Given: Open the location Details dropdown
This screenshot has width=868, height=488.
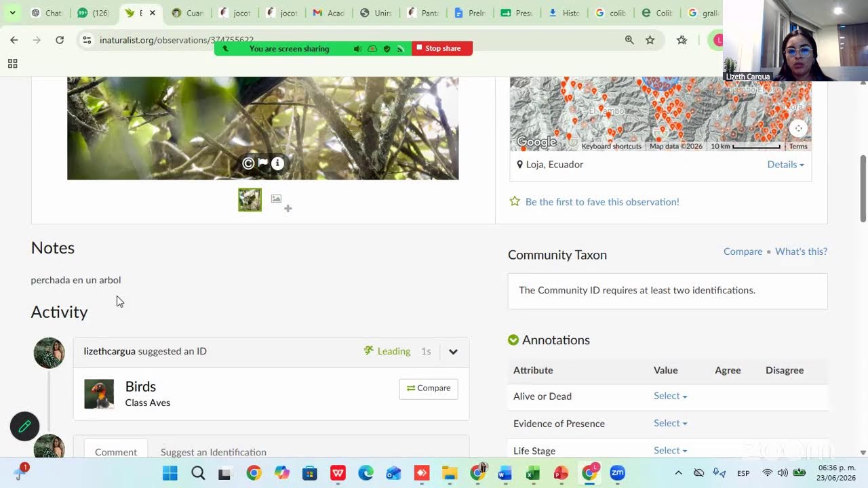Looking at the screenshot, I should tap(785, 164).
